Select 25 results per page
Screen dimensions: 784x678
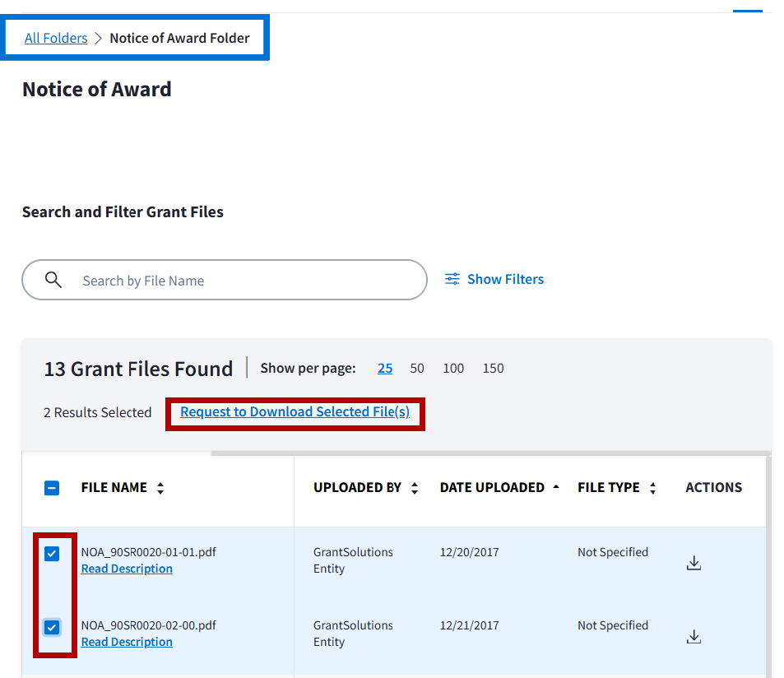coord(385,368)
